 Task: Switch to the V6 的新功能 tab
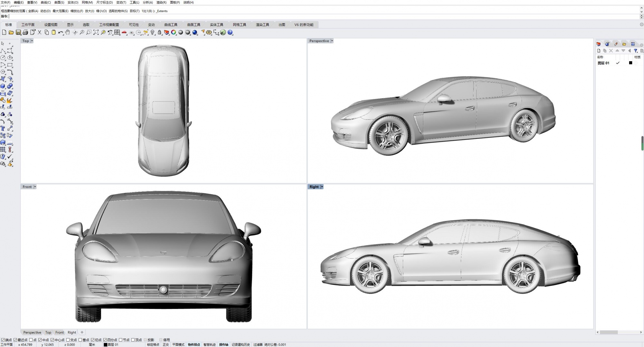click(x=304, y=24)
